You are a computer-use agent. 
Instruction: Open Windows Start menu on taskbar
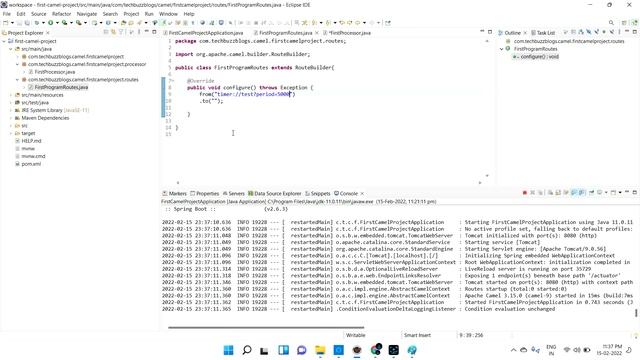click(229, 350)
